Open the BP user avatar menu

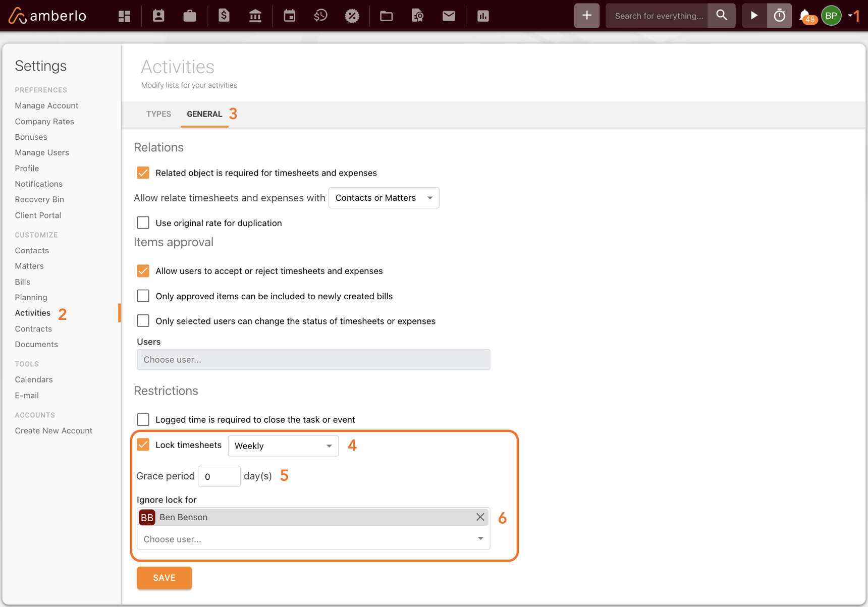tap(831, 16)
